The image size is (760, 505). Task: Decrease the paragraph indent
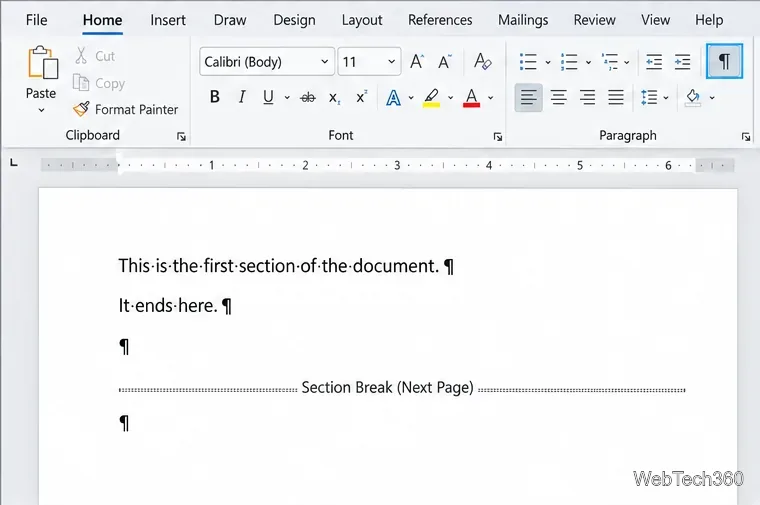[654, 62]
